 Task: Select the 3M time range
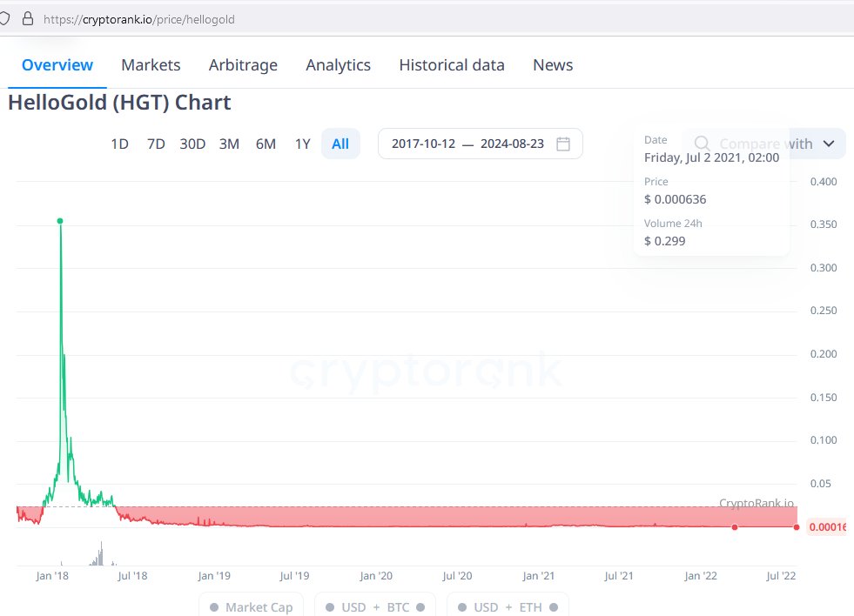229,144
